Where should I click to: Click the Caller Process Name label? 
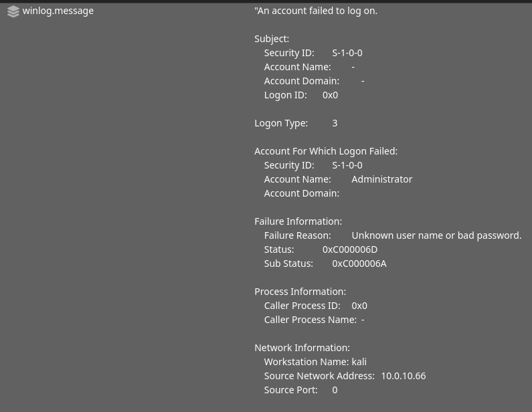pos(310,320)
